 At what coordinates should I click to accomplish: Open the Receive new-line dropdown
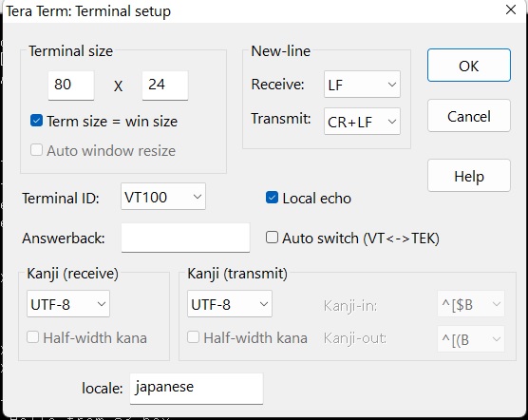[x=362, y=85]
